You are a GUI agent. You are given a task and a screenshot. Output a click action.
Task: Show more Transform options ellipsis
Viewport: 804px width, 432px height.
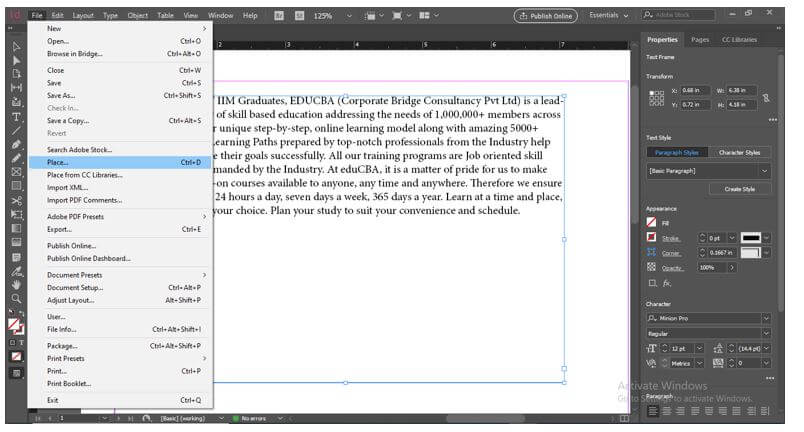772,120
